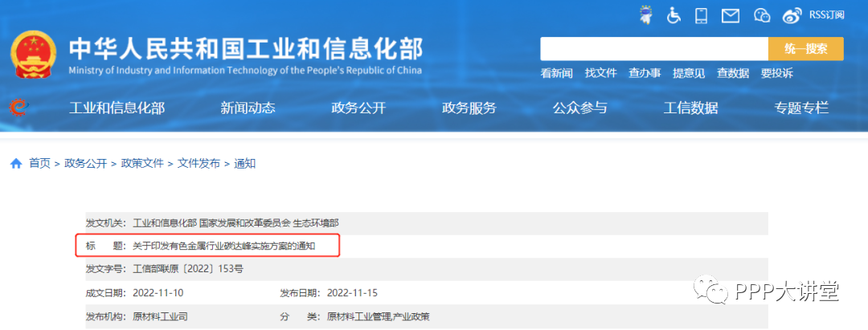
Task: Select the 政务公开 navigation menu
Action: pos(358,108)
